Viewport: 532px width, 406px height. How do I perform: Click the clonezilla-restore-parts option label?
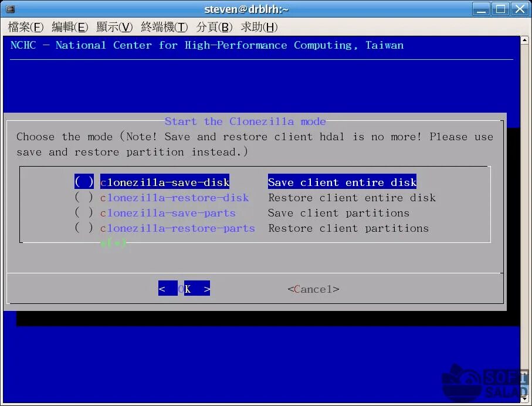178,228
